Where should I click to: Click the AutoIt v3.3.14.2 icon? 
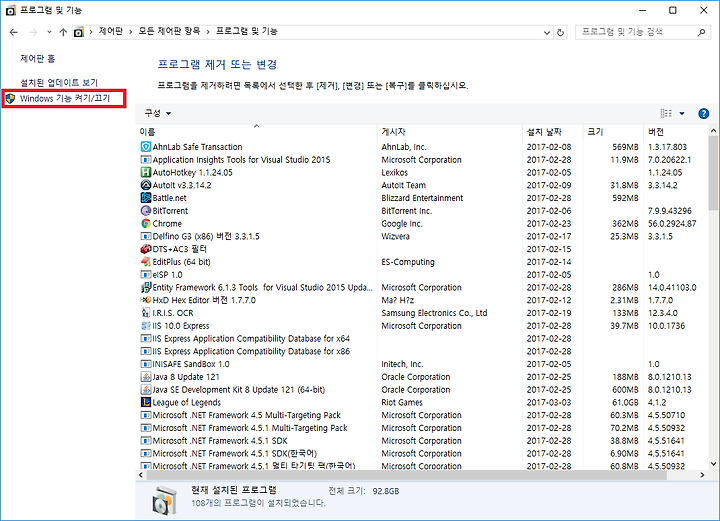click(x=146, y=185)
